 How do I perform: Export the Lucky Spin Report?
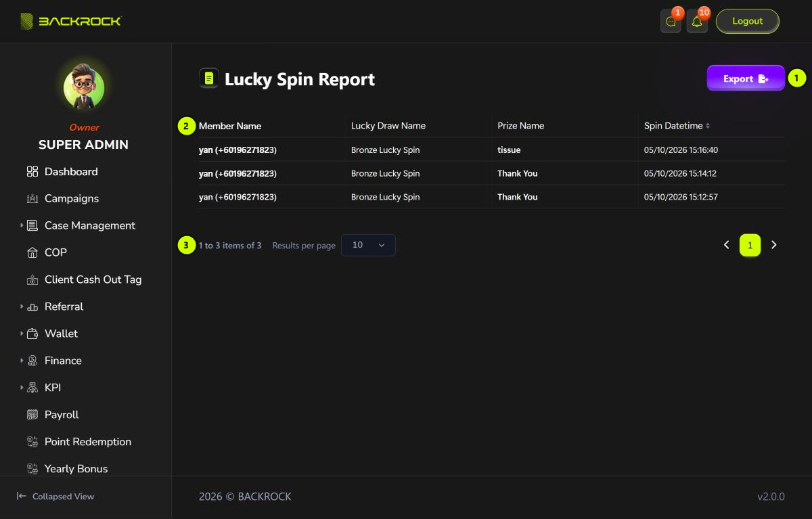746,78
